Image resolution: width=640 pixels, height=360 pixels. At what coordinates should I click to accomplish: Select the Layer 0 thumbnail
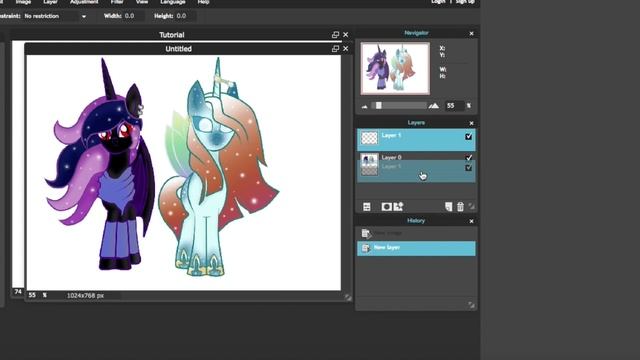369,160
